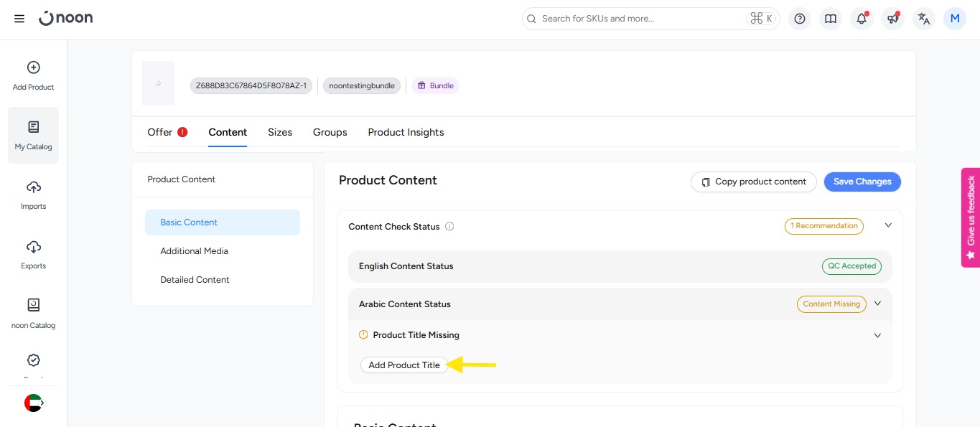Open Exports from the sidebar
Screen dimensions: 980x427
[33, 254]
